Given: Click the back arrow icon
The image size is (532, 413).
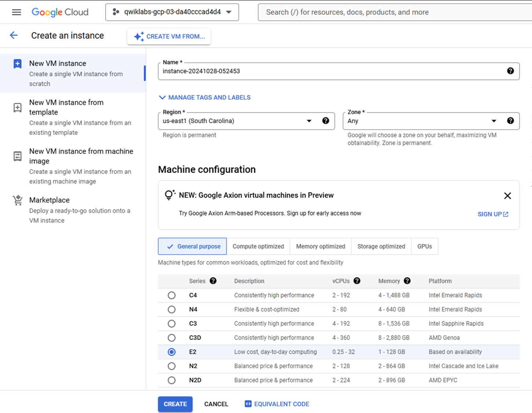Looking at the screenshot, I should coord(14,35).
